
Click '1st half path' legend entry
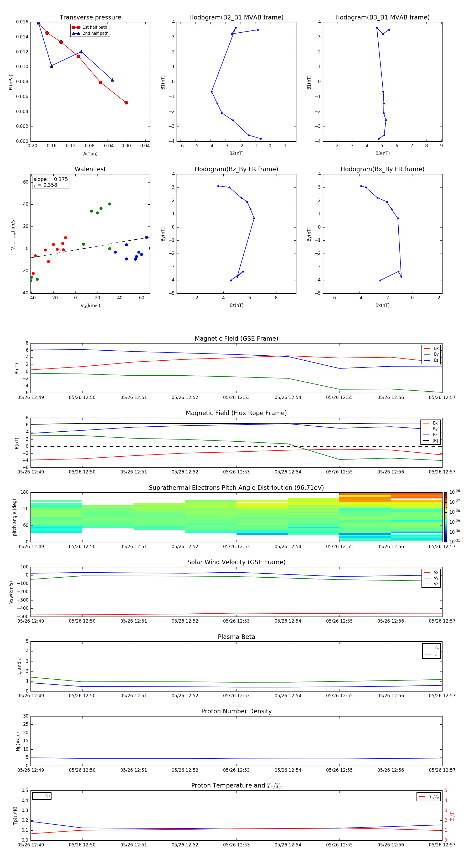click(90, 27)
